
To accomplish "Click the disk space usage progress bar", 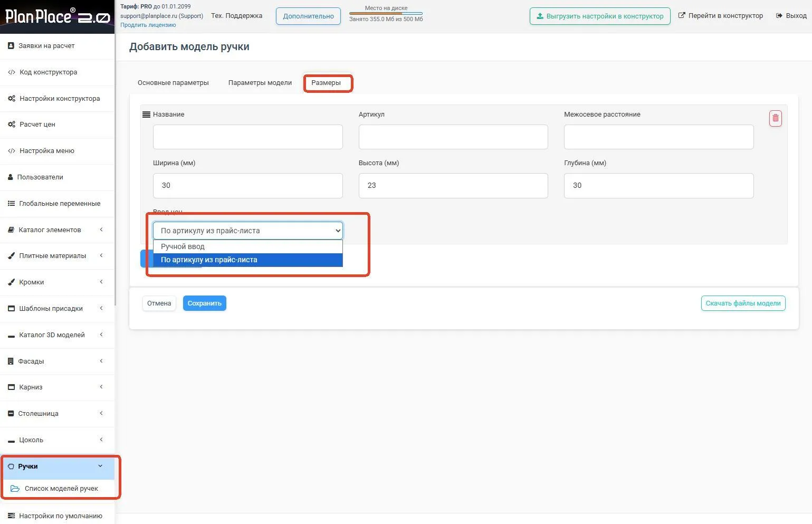I will [386, 13].
